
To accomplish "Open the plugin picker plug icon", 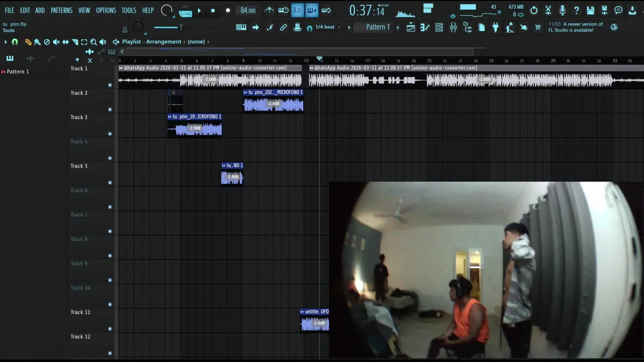I will click(496, 28).
